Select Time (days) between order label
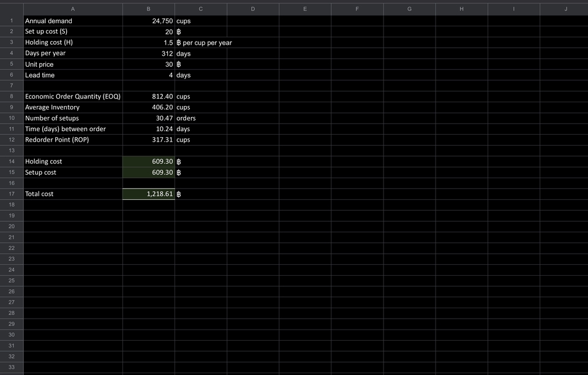This screenshot has width=588, height=375. 66,129
